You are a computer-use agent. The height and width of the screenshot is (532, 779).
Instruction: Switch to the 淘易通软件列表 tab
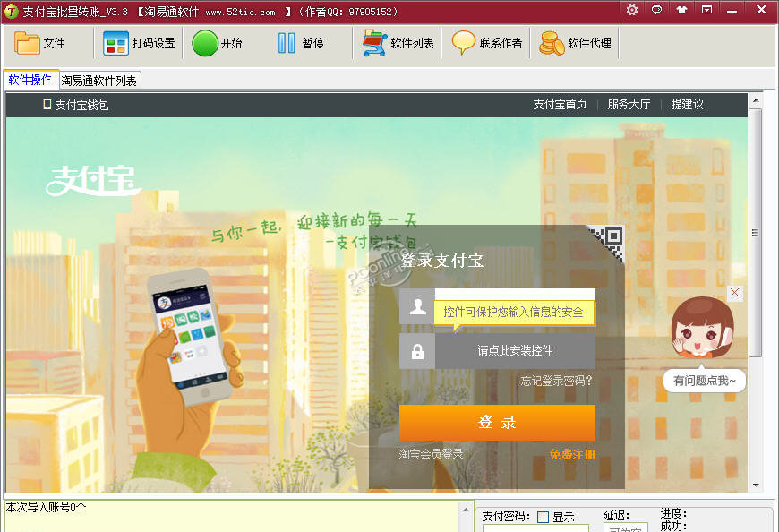click(98, 80)
